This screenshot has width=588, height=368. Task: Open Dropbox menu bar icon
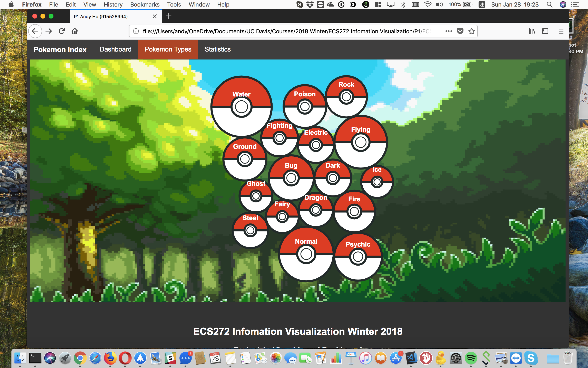click(x=310, y=4)
